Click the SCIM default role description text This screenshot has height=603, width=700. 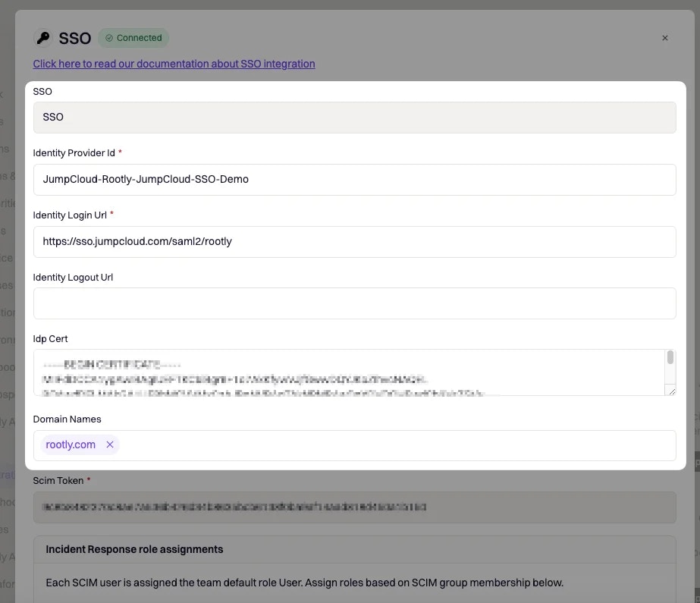[x=304, y=583]
